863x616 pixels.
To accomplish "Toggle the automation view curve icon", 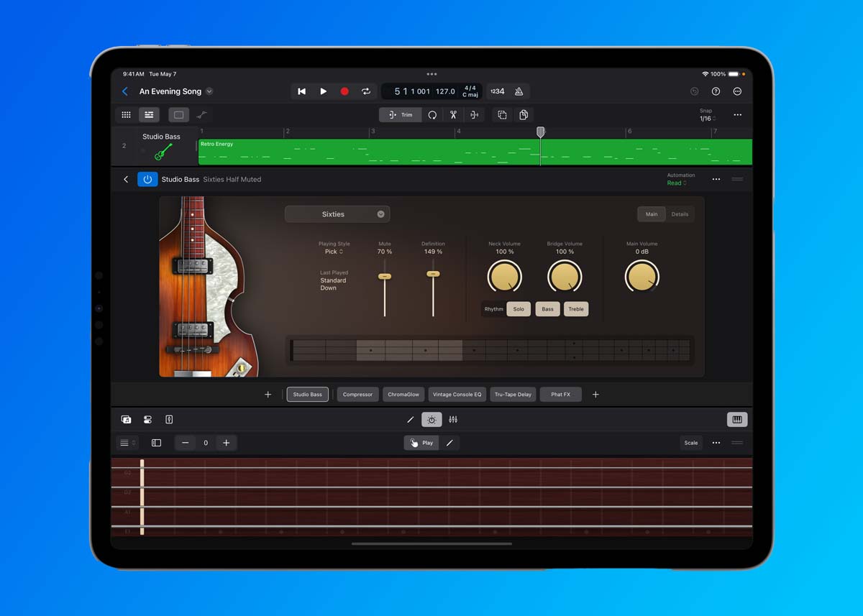I will (x=202, y=114).
